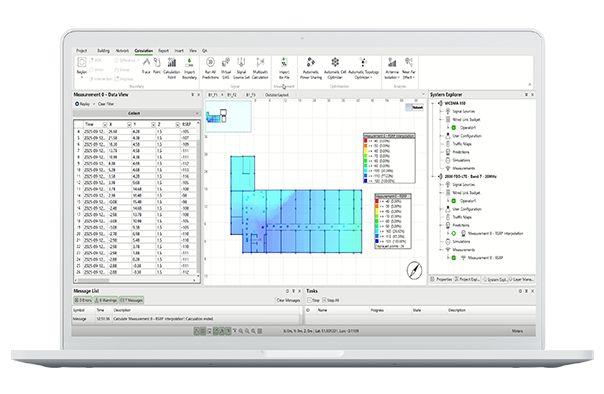Click the Replay icon in Data View
Screen dimensions: 604x394
click(x=77, y=104)
